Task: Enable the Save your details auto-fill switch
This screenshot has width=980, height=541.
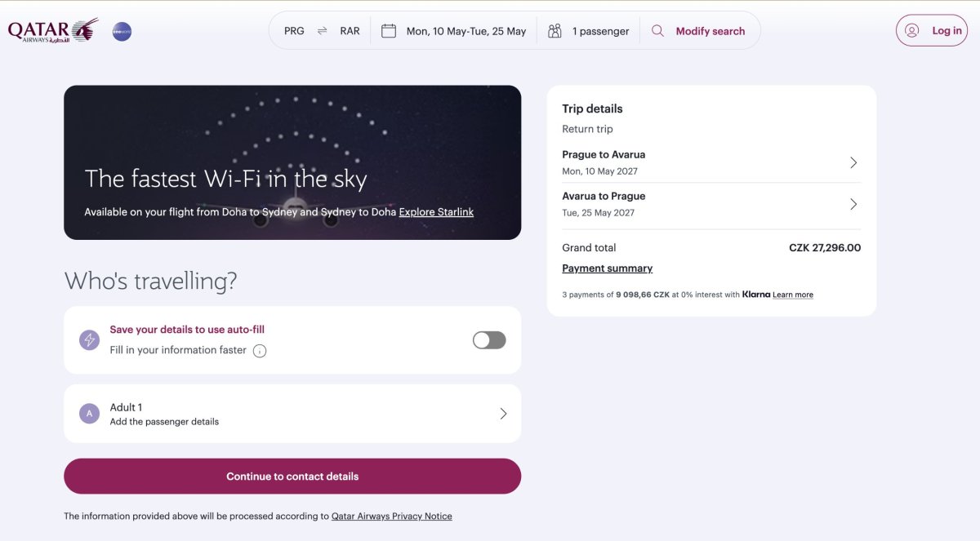Action: (489, 340)
